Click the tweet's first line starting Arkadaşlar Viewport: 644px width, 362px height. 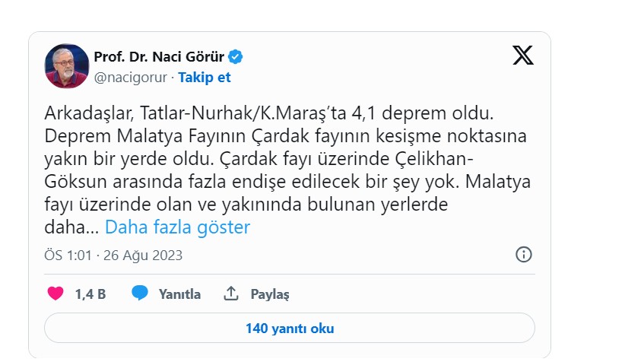coord(270,115)
